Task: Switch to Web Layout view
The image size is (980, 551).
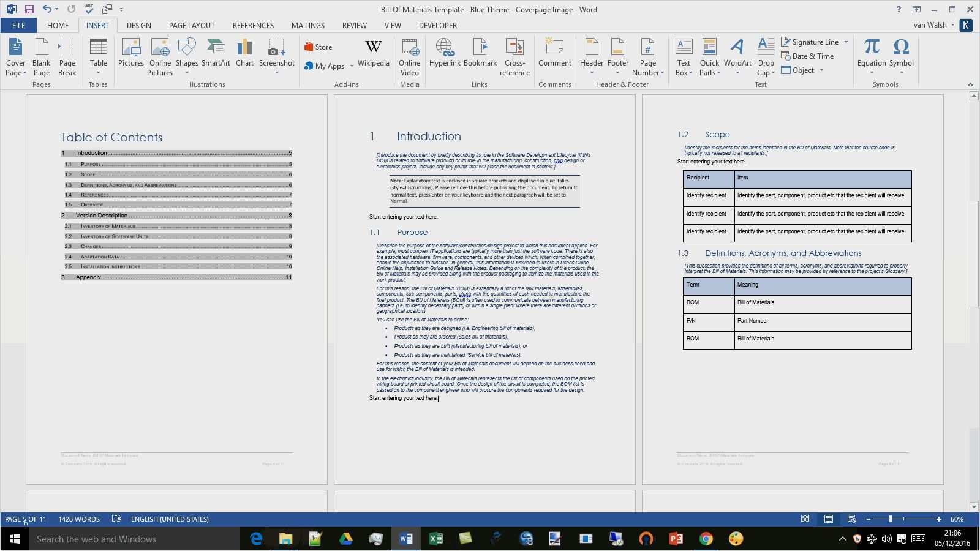Action: coord(851,519)
